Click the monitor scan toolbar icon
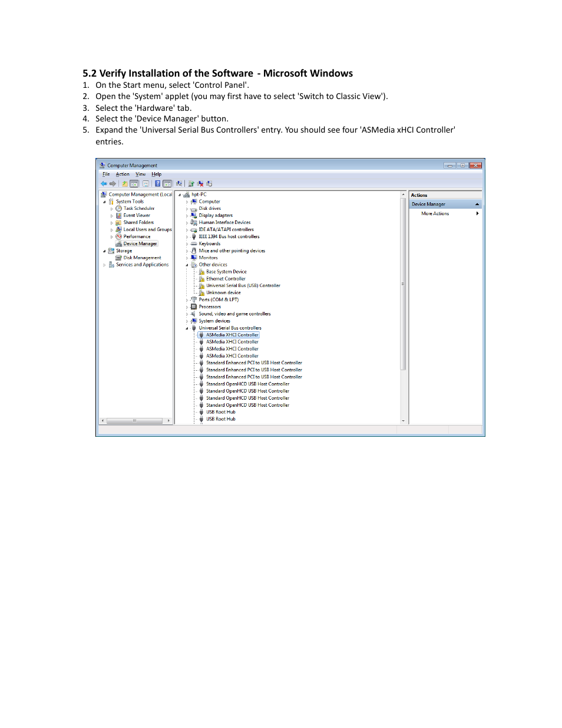This screenshot has width=562, height=728. coord(179,183)
